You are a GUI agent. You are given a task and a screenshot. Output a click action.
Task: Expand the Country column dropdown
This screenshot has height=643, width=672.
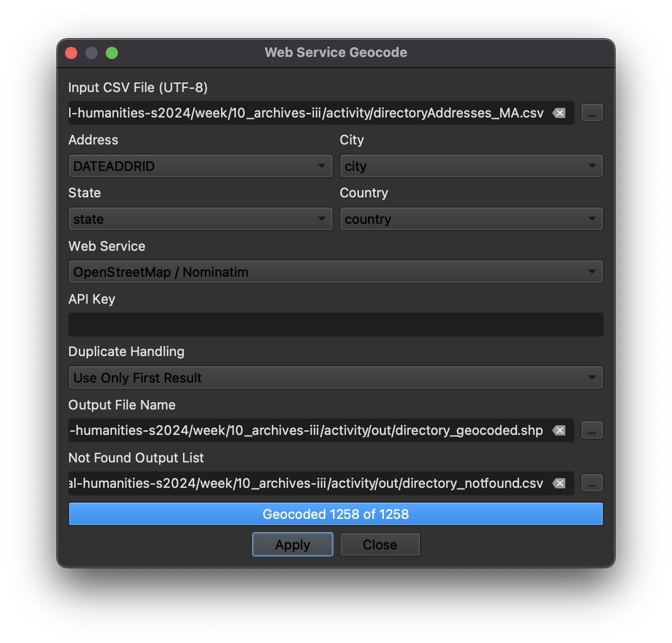pos(471,219)
